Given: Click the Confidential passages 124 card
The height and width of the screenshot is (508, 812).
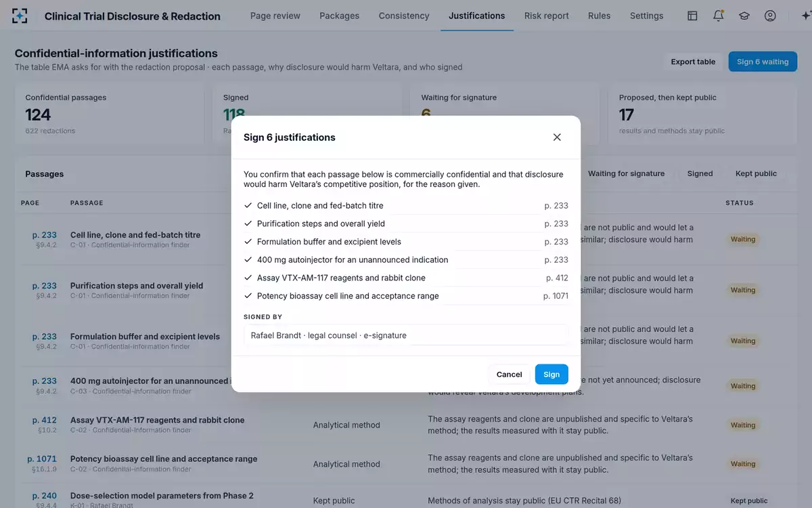Looking at the screenshot, I should click(109, 114).
